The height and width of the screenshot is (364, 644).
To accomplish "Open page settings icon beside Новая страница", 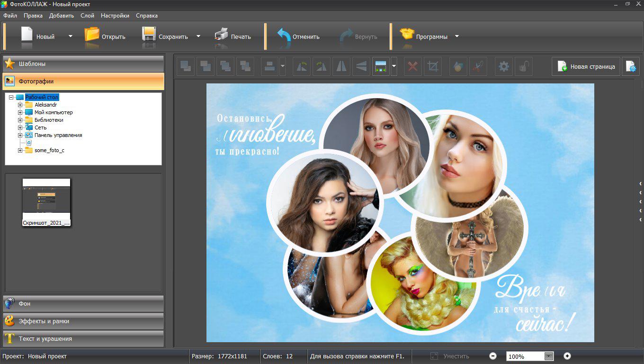I will (631, 67).
